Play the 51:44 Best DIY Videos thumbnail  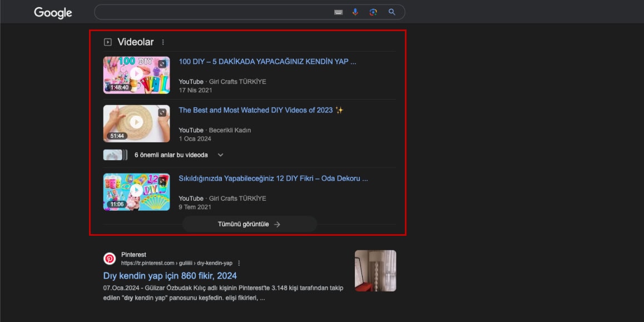coord(136,123)
